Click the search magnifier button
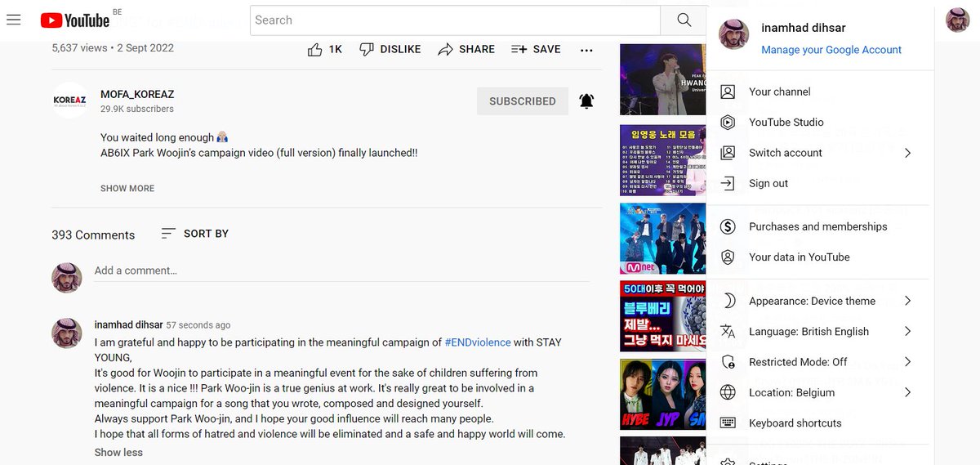Image resolution: width=980 pixels, height=465 pixels. click(684, 20)
